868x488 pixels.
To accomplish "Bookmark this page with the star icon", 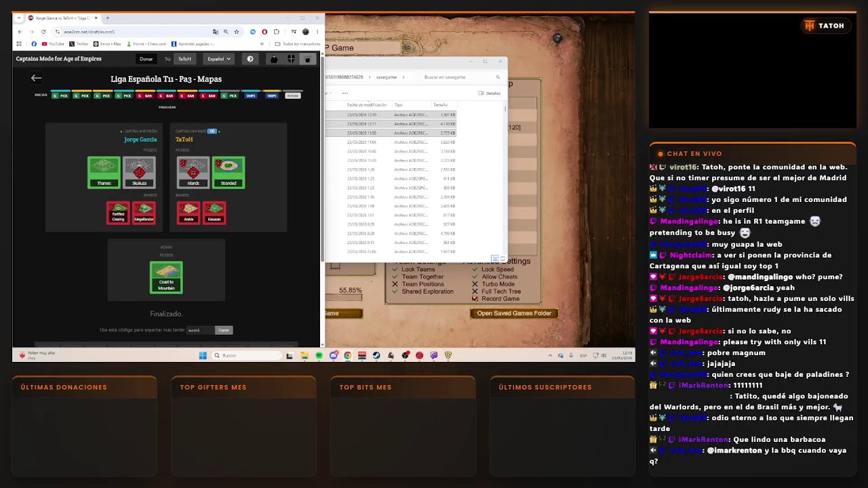I will click(237, 32).
